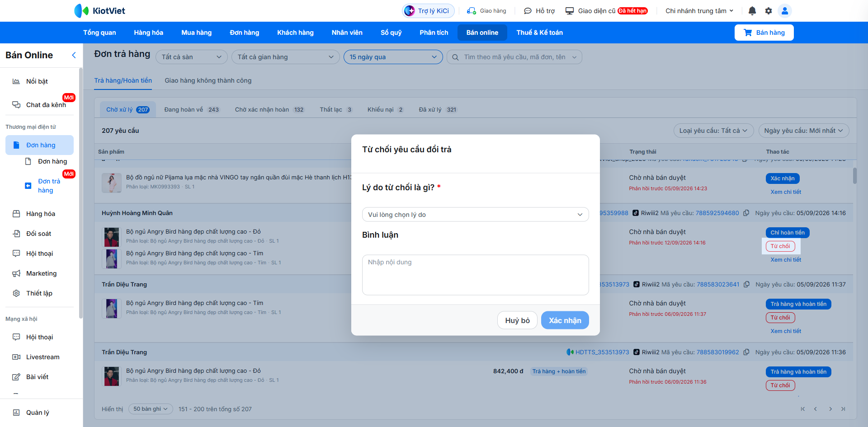Collapse the Bán Online sidebar arrow
868x427 pixels.
pos(74,55)
